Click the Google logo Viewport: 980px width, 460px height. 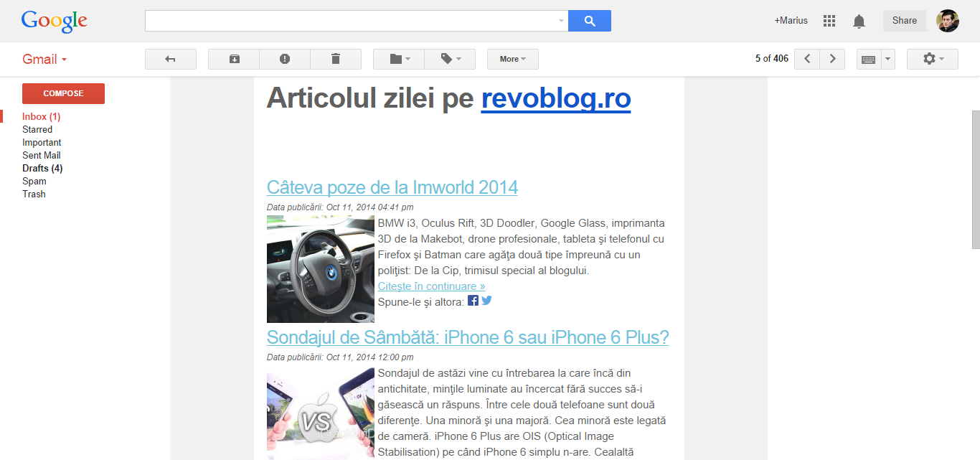55,22
